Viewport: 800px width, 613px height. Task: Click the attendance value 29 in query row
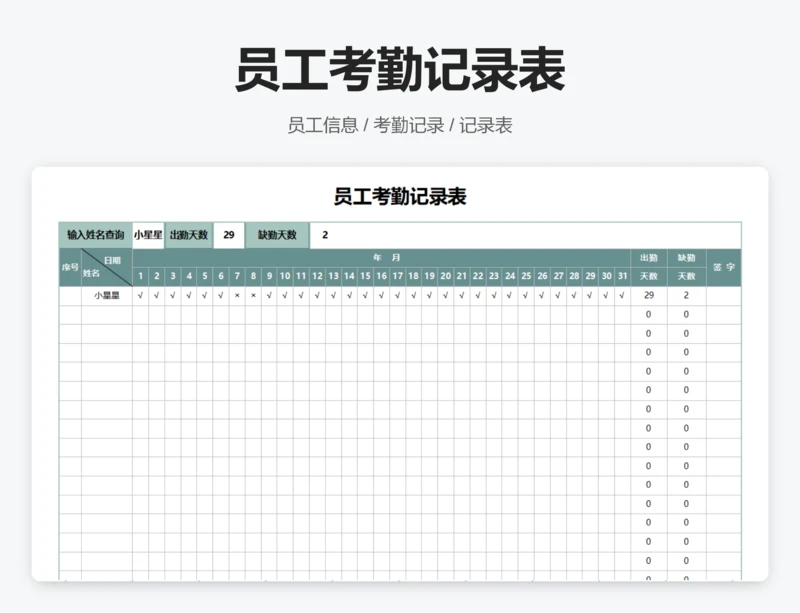[x=229, y=235]
